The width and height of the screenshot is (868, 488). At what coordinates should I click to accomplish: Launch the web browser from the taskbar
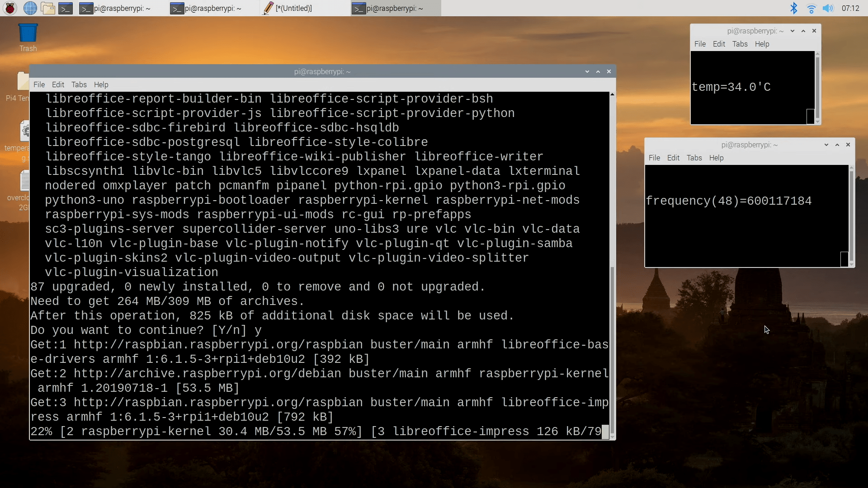click(30, 8)
